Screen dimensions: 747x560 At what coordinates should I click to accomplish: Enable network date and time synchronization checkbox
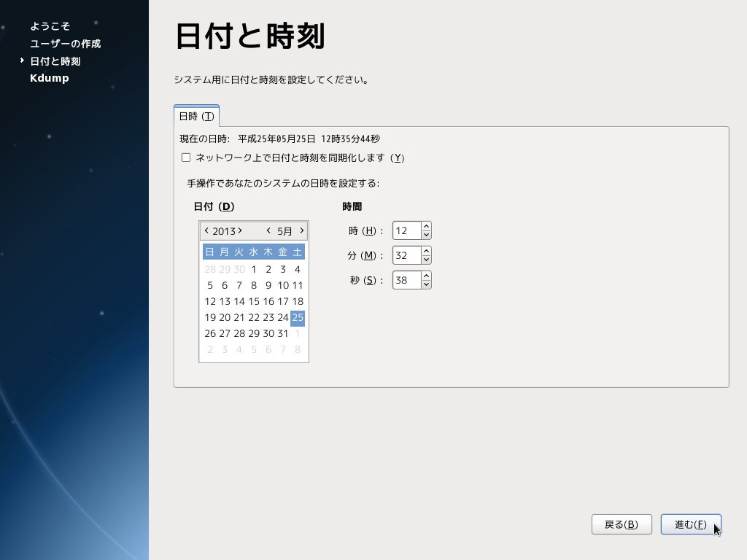[186, 157]
